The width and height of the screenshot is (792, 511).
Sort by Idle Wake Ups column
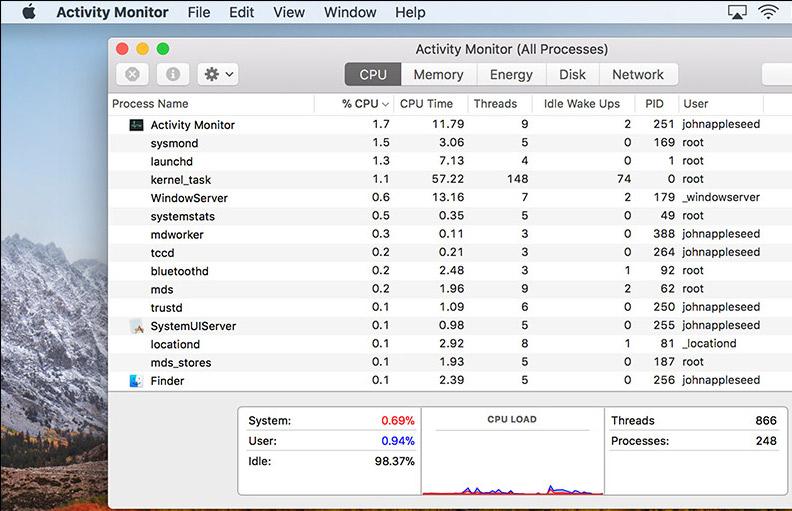(583, 104)
